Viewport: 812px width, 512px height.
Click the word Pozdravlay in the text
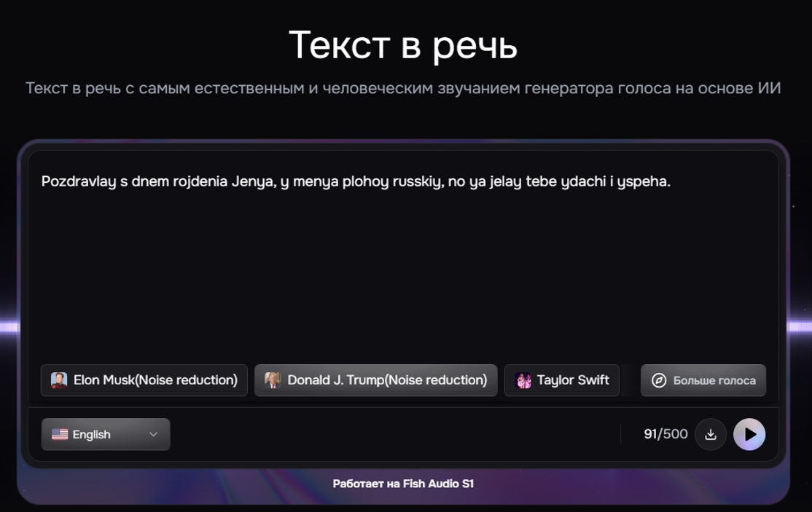(x=79, y=181)
